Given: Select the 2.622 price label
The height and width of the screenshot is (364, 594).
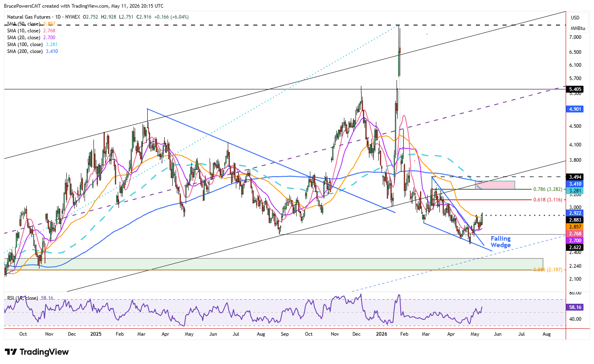Looking at the screenshot, I should click(575, 248).
